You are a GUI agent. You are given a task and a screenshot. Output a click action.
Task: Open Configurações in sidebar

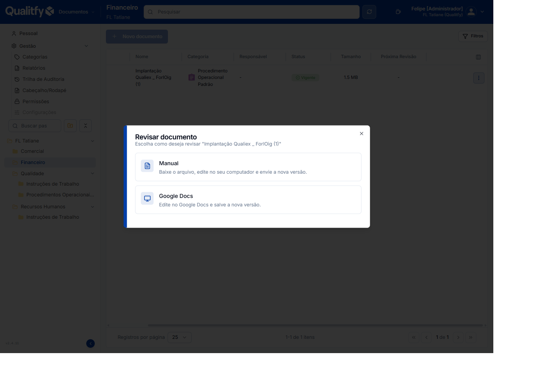(39, 112)
